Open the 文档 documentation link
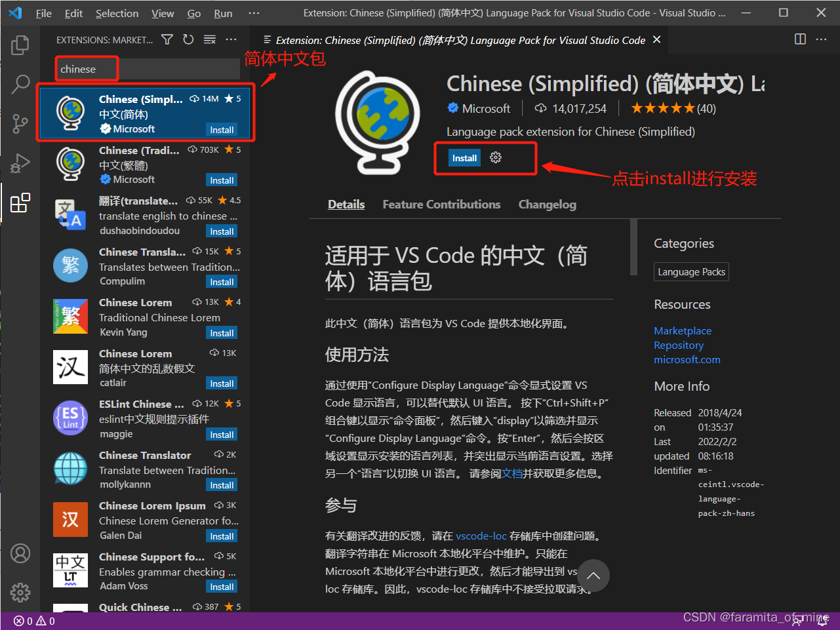The width and height of the screenshot is (840, 630). [512, 473]
